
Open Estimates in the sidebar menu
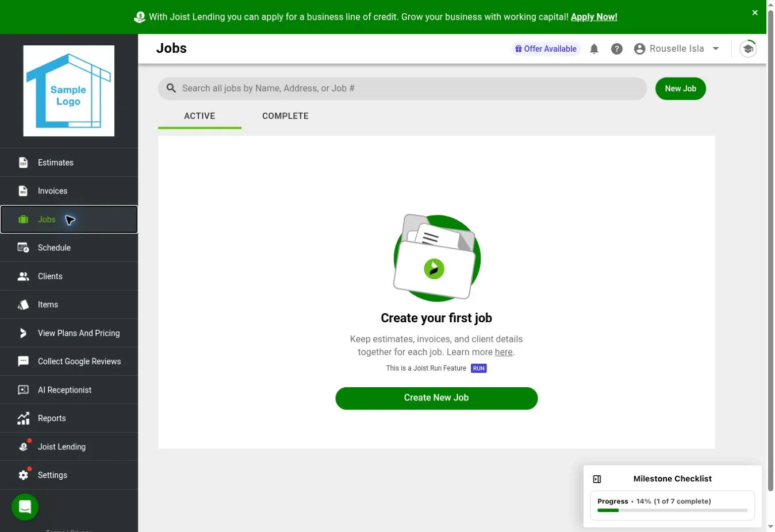point(69,163)
